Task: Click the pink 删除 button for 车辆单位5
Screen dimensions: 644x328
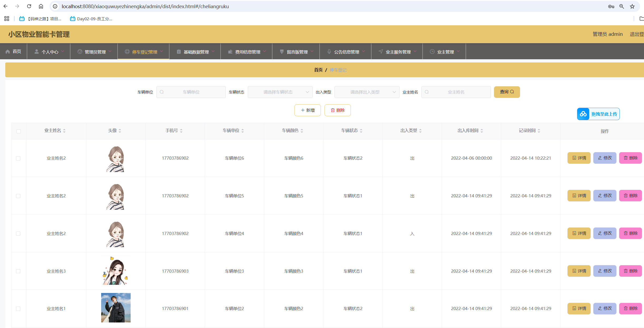Action: tap(630, 195)
